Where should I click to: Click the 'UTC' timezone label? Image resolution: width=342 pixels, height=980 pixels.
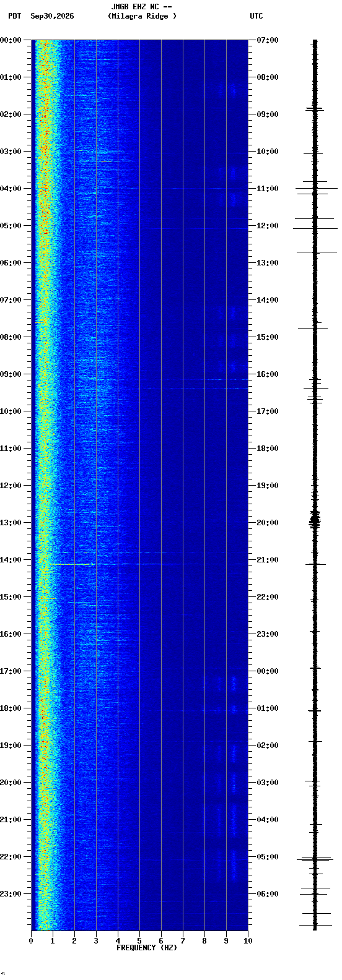256,16
